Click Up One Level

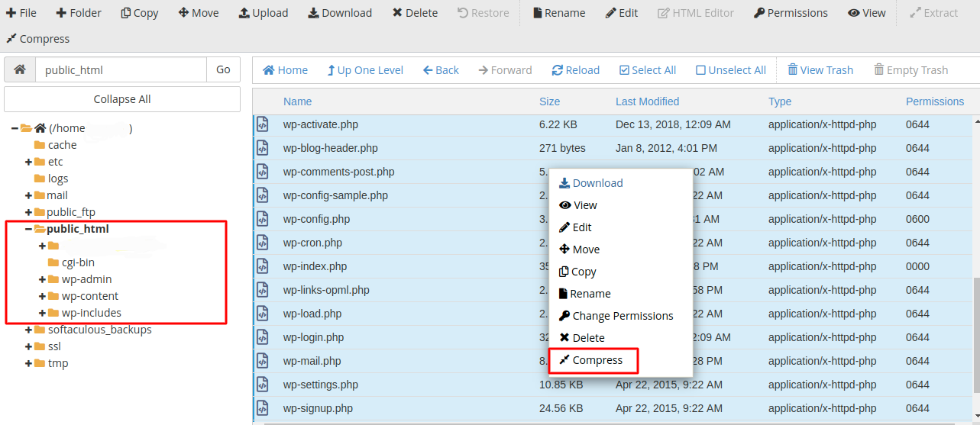365,70
